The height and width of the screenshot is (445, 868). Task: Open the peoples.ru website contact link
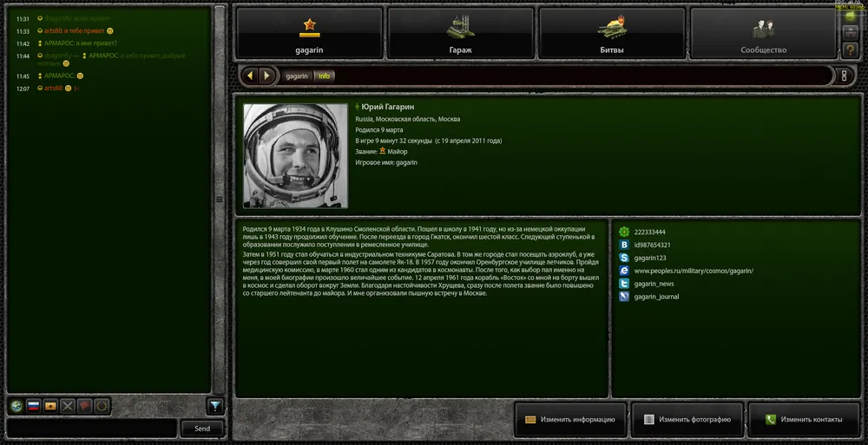pyautogui.click(x=694, y=272)
